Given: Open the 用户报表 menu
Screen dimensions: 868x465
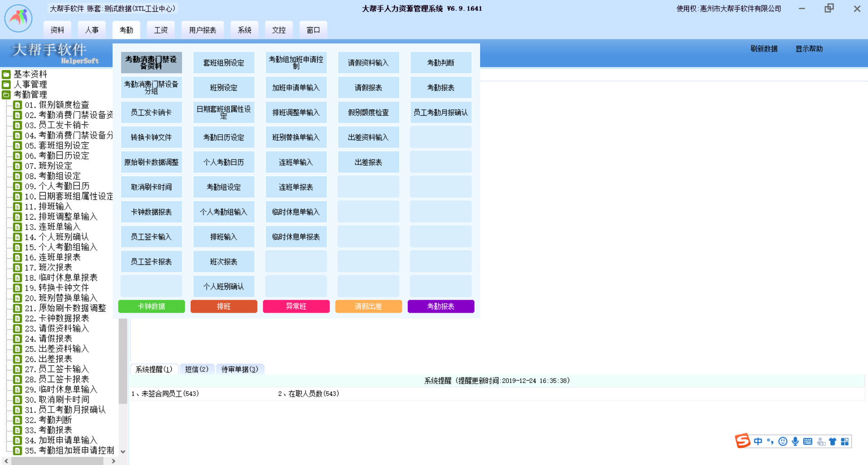Looking at the screenshot, I should click(203, 30).
